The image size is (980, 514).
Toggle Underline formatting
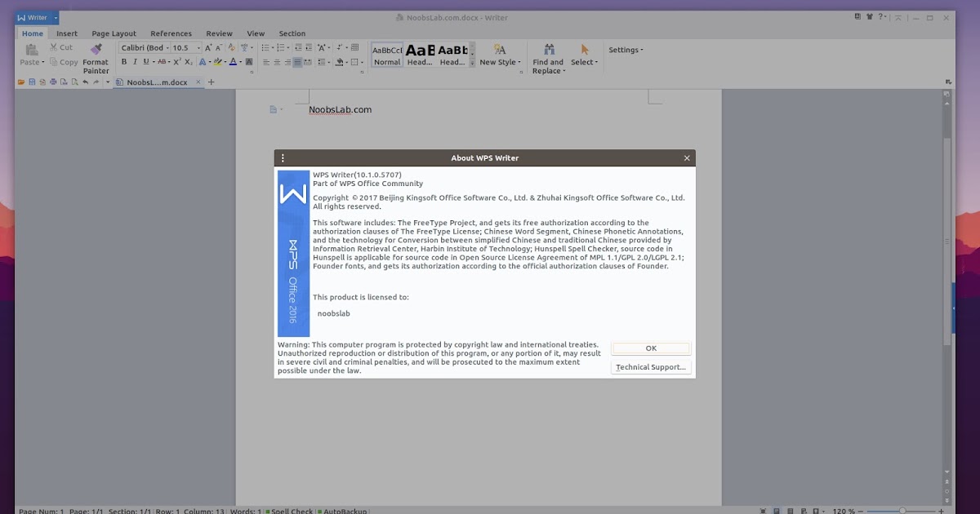(x=146, y=62)
